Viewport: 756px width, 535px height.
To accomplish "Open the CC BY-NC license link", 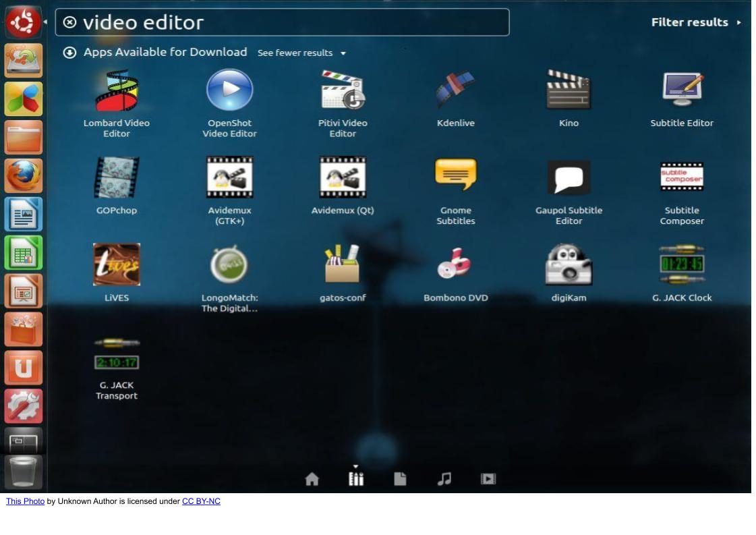I will pyautogui.click(x=201, y=501).
